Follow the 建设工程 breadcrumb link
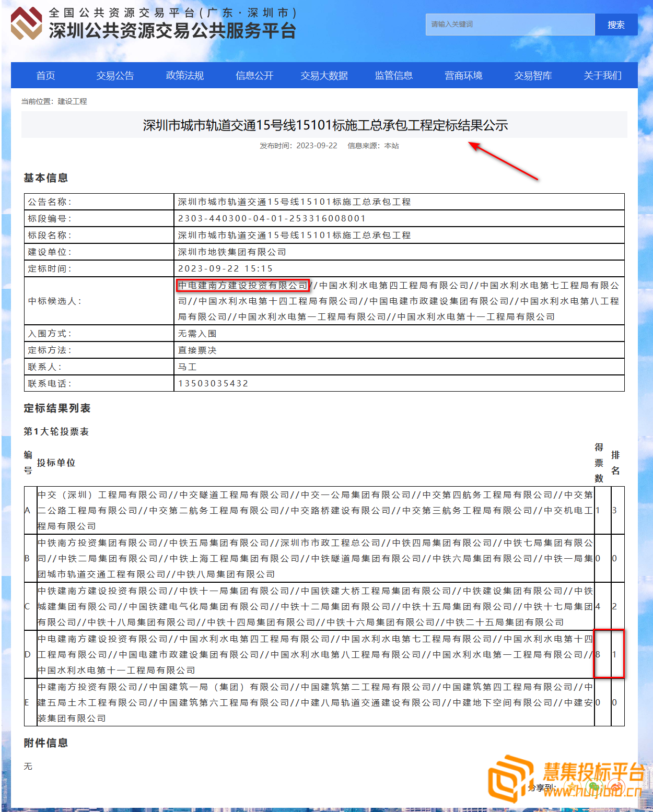653x812 pixels. click(72, 101)
